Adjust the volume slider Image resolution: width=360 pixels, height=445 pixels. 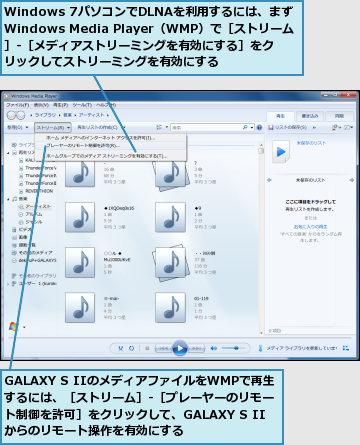[x=233, y=348]
